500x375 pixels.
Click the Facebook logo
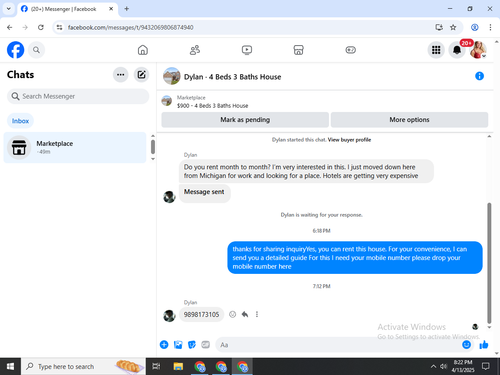[15, 50]
